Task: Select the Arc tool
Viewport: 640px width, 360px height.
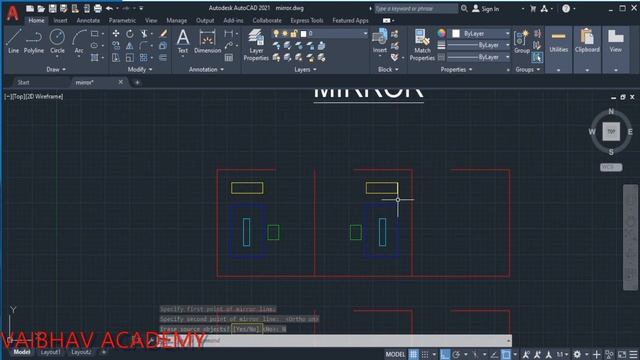Action: pyautogui.click(x=79, y=41)
